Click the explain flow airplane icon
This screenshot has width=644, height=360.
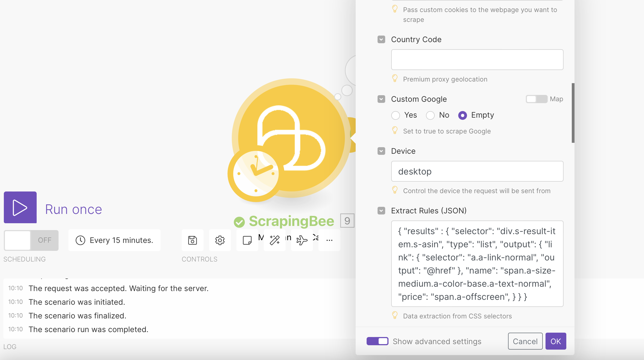pyautogui.click(x=302, y=240)
